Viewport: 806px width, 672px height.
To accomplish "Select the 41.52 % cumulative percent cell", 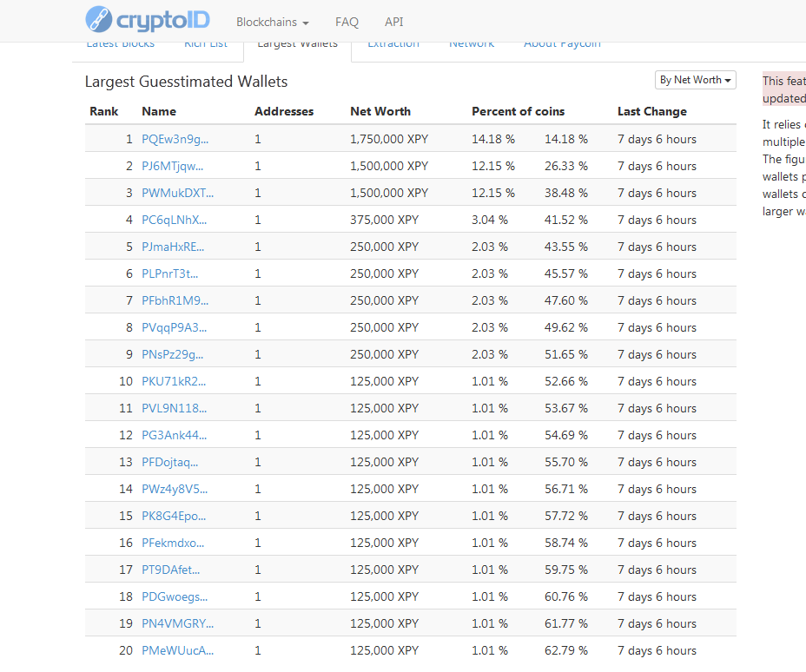I will 566,220.
